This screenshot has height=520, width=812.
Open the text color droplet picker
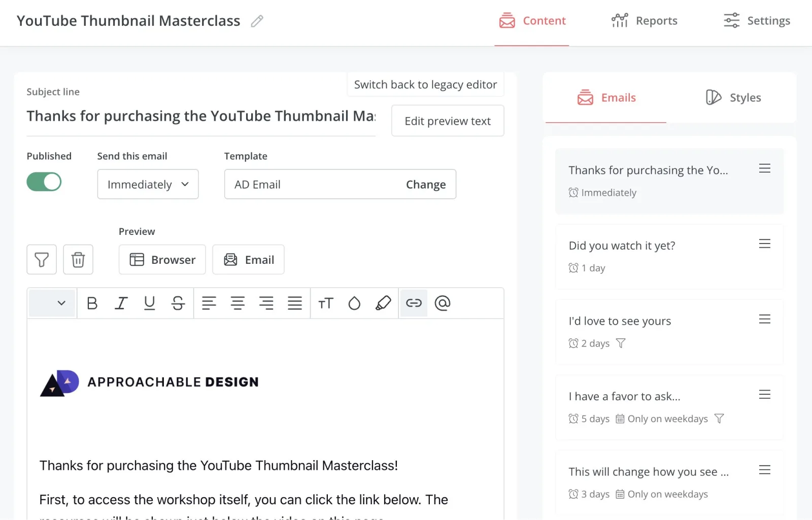[x=354, y=303]
